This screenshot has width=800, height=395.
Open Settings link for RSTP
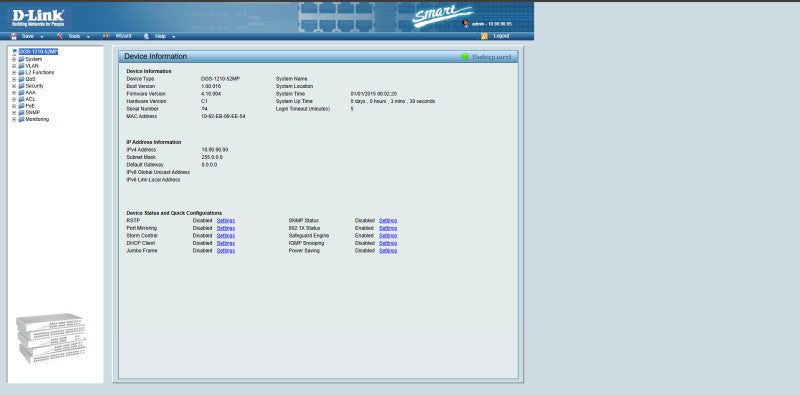[226, 220]
